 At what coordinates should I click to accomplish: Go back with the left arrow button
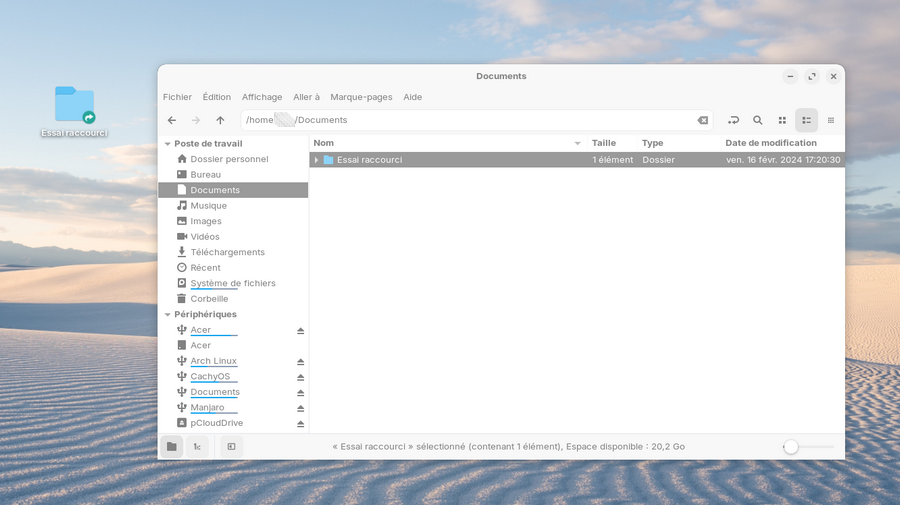point(172,120)
